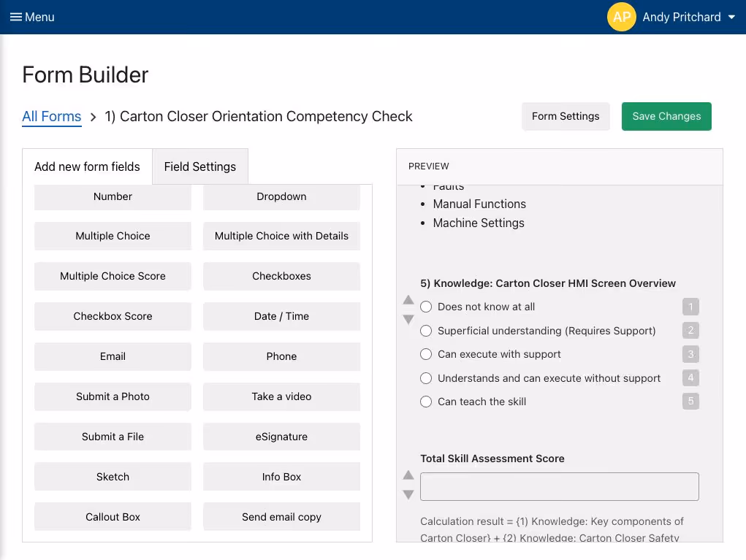Switch to Field Settings tab
Image resolution: width=746 pixels, height=560 pixels.
coord(199,167)
